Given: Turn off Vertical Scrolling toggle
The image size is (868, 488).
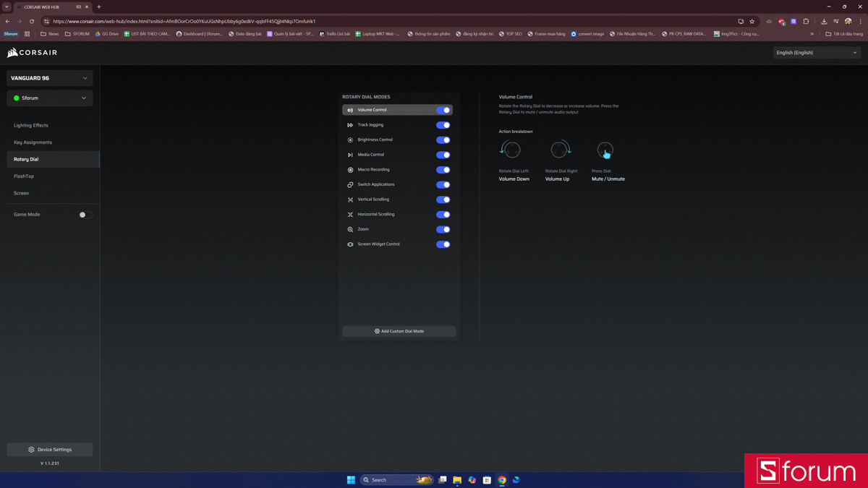Looking at the screenshot, I should (x=443, y=200).
